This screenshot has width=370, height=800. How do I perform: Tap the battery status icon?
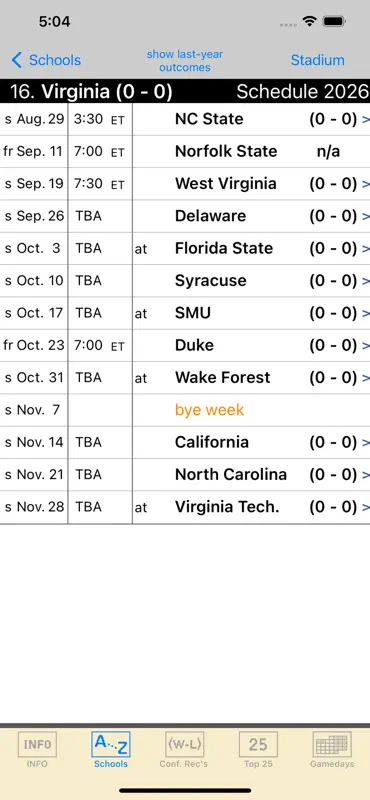(335, 21)
